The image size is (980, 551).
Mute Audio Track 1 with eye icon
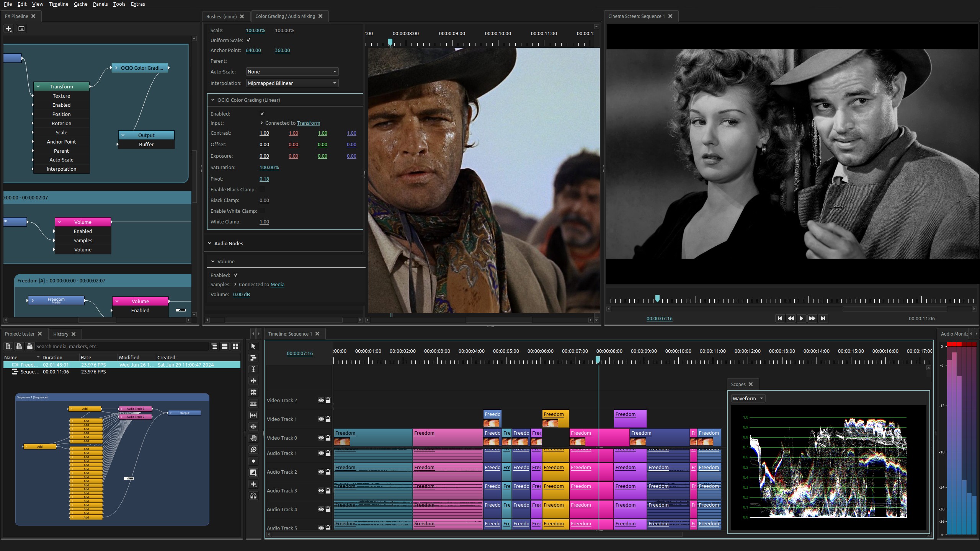coord(321,453)
